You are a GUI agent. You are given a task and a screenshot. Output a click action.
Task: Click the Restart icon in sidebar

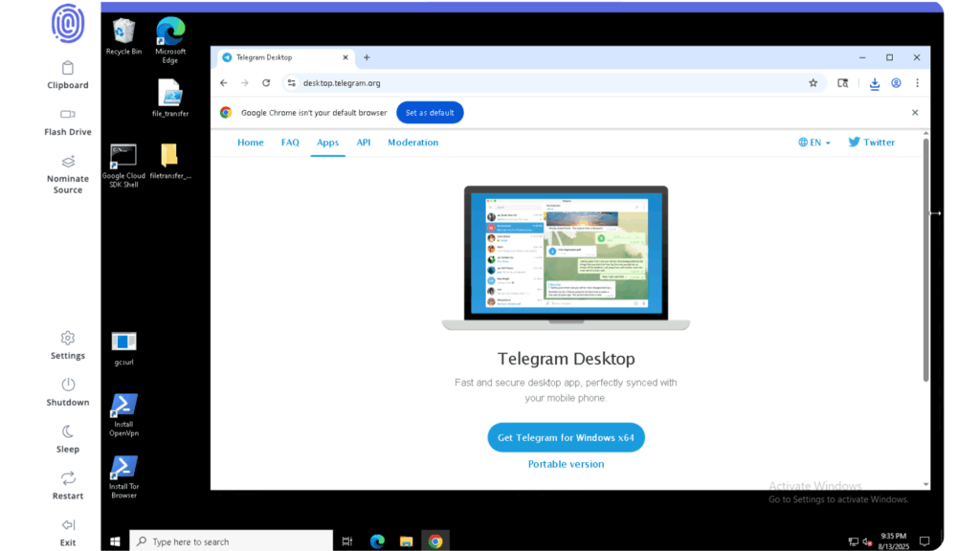point(68,478)
